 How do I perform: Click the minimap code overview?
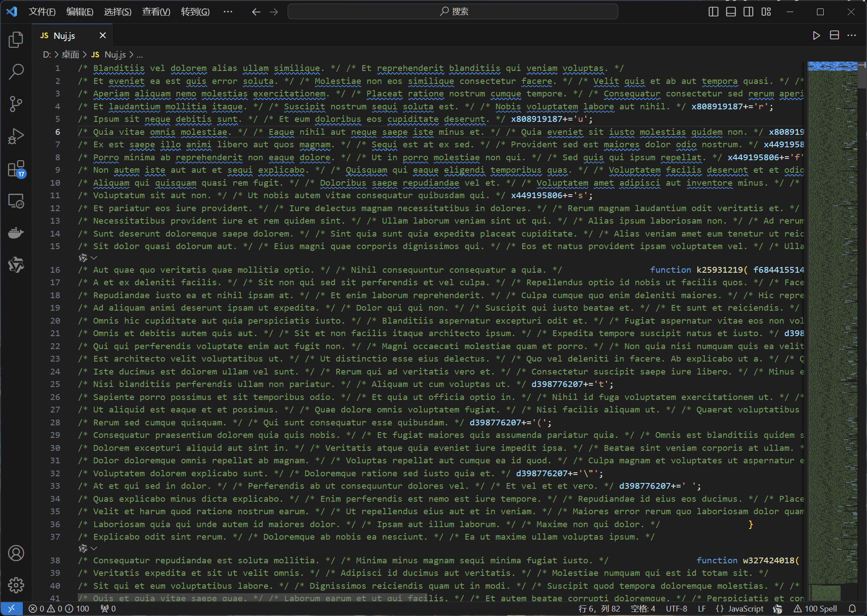pyautogui.click(x=832, y=330)
